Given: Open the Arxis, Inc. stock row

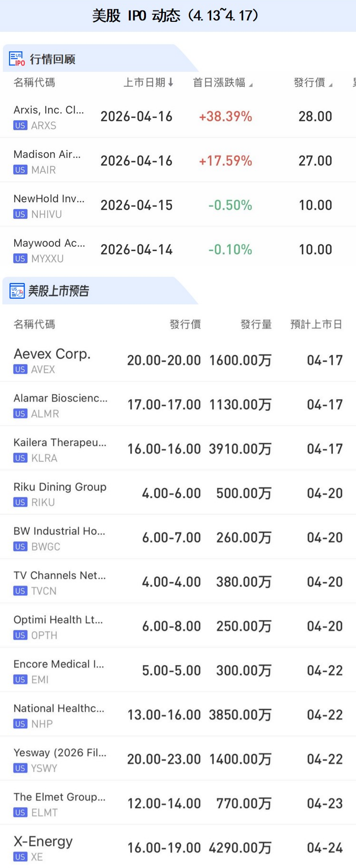Looking at the screenshot, I should pos(48,110).
